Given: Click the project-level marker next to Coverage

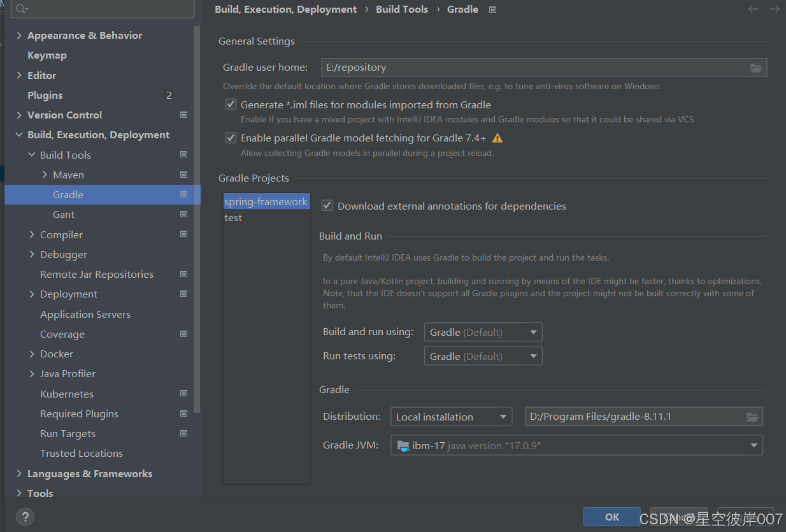Looking at the screenshot, I should click(x=184, y=334).
